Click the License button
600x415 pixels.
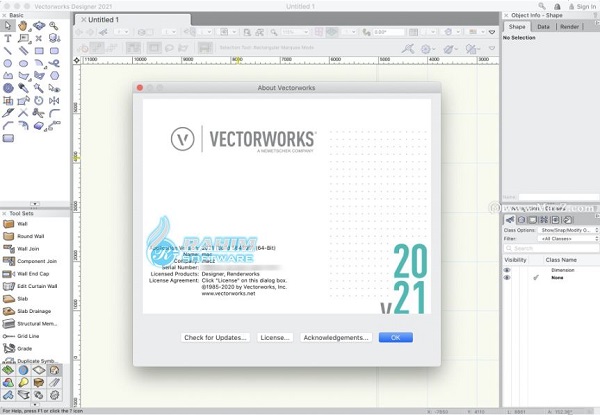275,337
